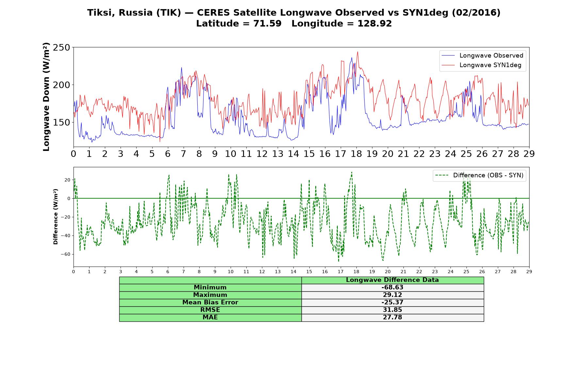Click the red line swatch in legend
The image size is (588, 392).
448,65
